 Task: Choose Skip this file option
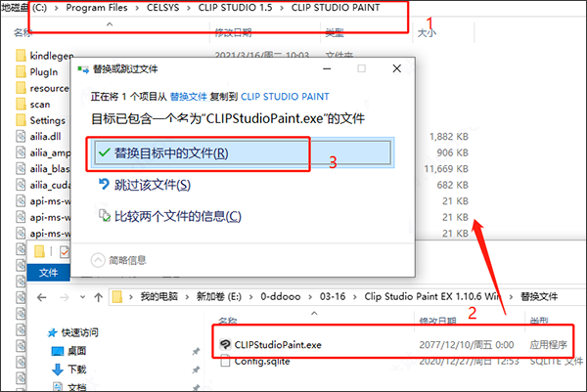click(154, 185)
